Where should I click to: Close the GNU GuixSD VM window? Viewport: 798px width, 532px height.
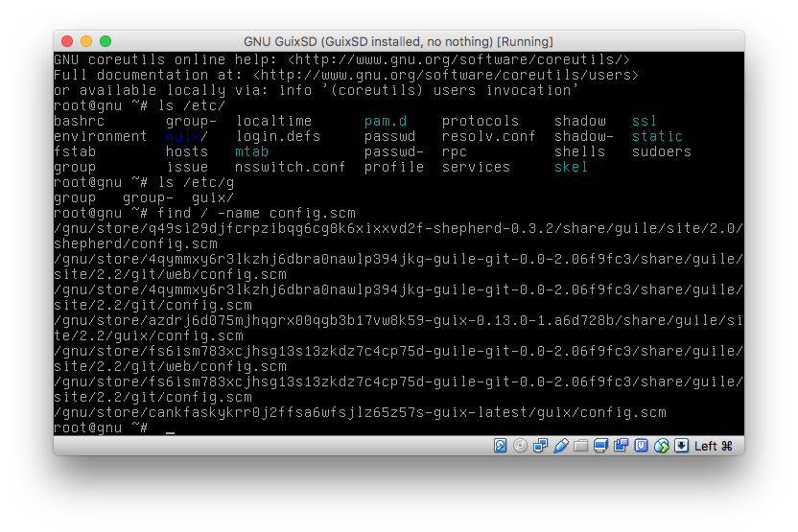pos(67,41)
